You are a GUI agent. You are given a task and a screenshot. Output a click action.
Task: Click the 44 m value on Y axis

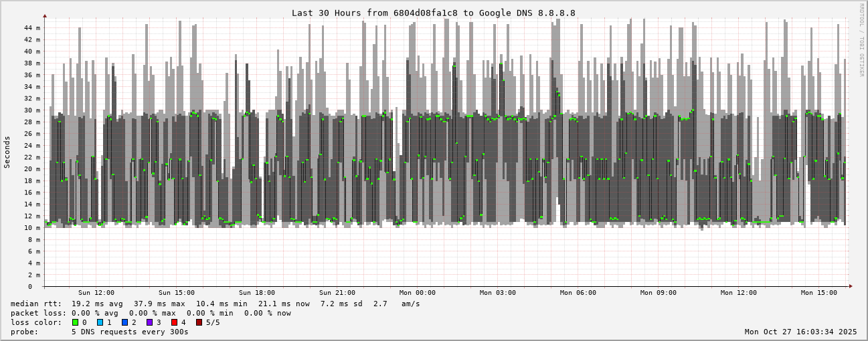point(32,27)
